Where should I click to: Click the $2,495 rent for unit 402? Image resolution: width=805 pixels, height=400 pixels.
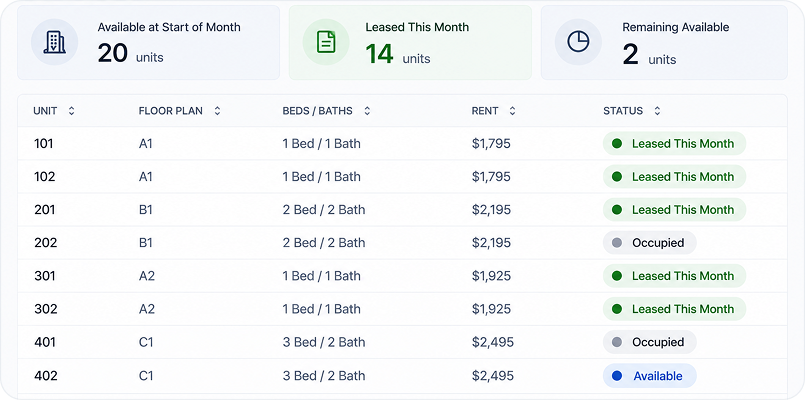(493, 376)
